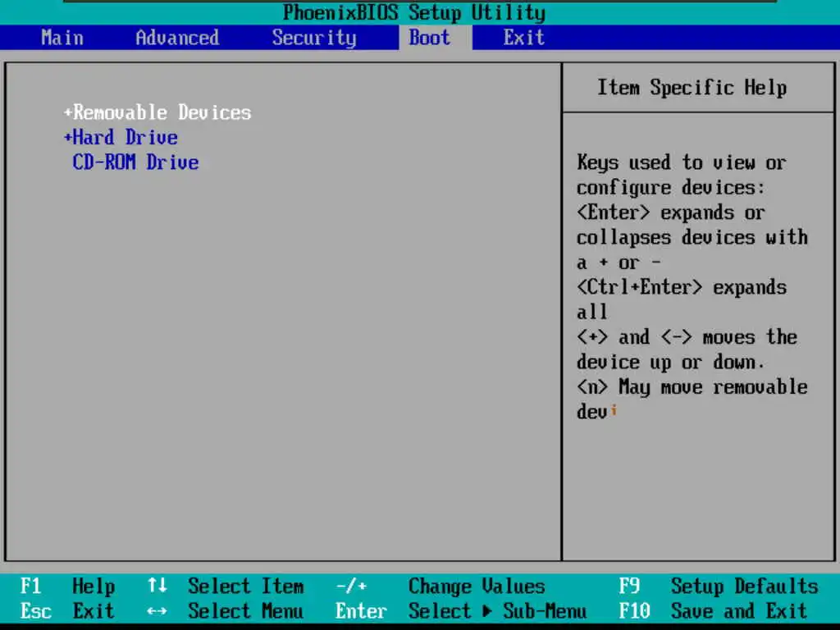The width and height of the screenshot is (840, 630).
Task: Expand the plus sign before Hard Drive
Action: point(67,138)
